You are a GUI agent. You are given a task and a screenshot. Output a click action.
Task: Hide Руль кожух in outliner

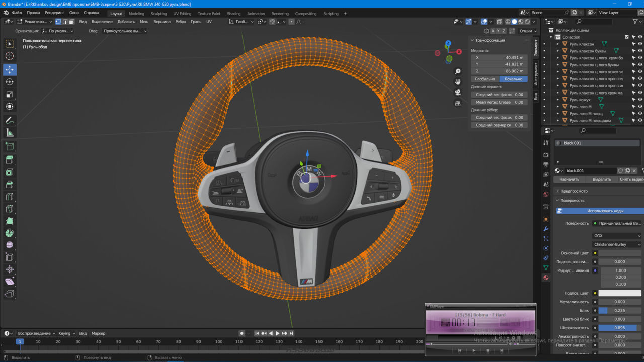tap(640, 100)
